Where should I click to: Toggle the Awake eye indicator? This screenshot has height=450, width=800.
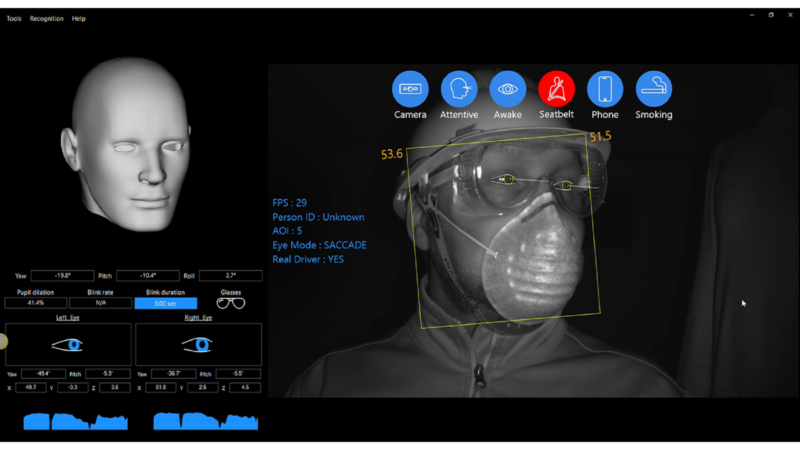508,89
